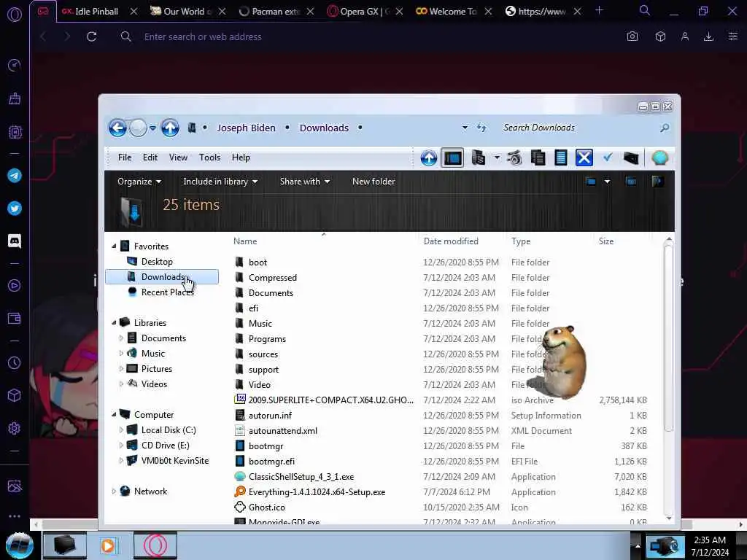747x560 pixels.
Task: Click the Search Downloads field
Action: (578, 128)
